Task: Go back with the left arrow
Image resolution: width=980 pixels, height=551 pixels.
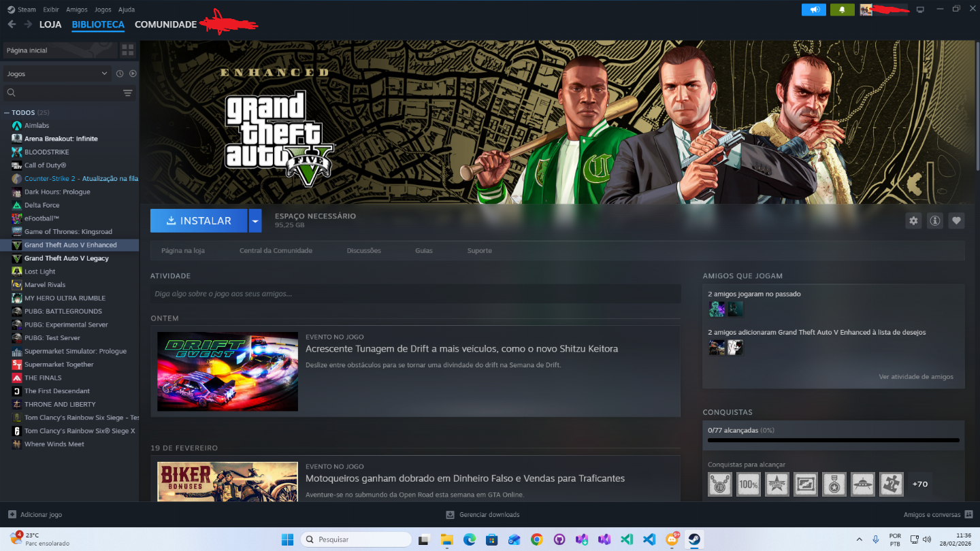Action: click(x=12, y=24)
